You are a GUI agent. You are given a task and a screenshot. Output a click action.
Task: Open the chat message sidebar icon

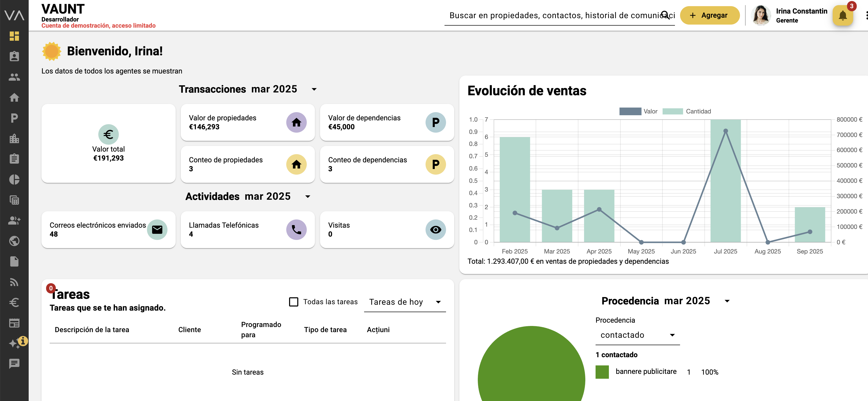(x=14, y=364)
